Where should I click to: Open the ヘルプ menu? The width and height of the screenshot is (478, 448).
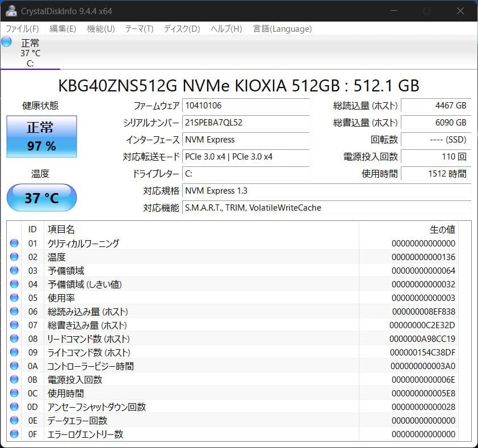[x=223, y=28]
